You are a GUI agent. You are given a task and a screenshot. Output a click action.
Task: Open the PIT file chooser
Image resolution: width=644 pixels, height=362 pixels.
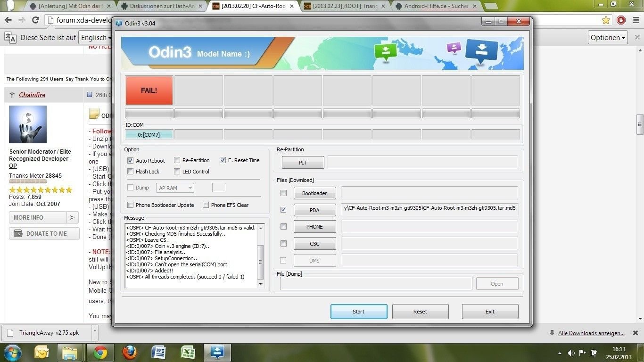[303, 163]
